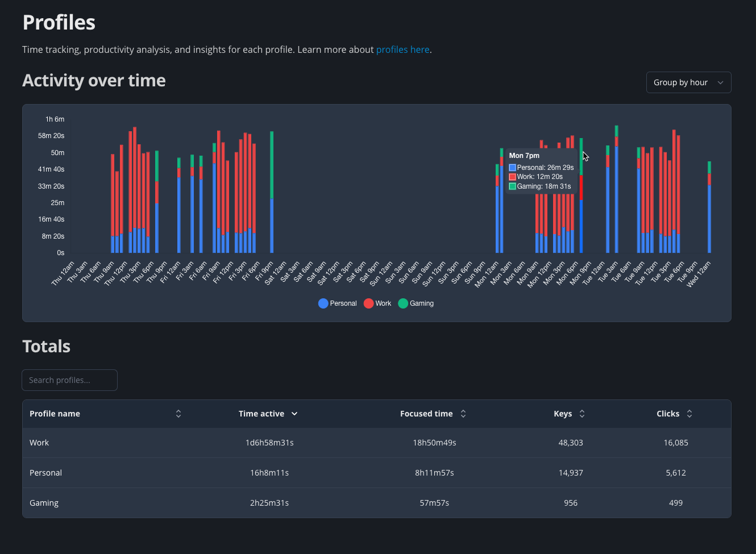Click the red Work circle in the legend
Image resolution: width=756 pixels, height=554 pixels.
click(x=368, y=303)
